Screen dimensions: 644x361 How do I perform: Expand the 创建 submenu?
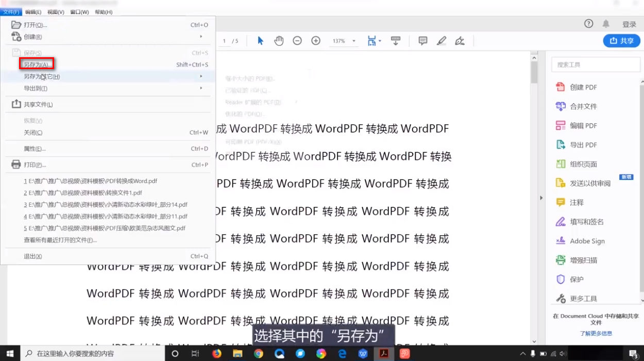coord(201,37)
